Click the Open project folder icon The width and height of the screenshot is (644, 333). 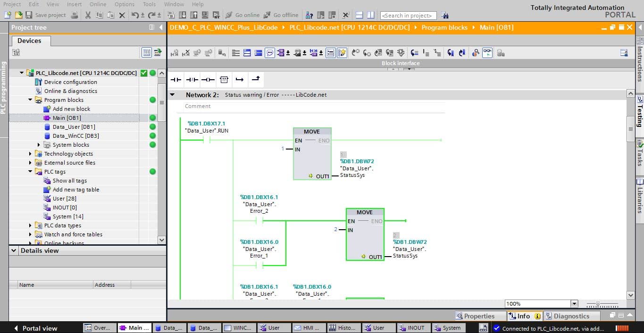(x=18, y=15)
